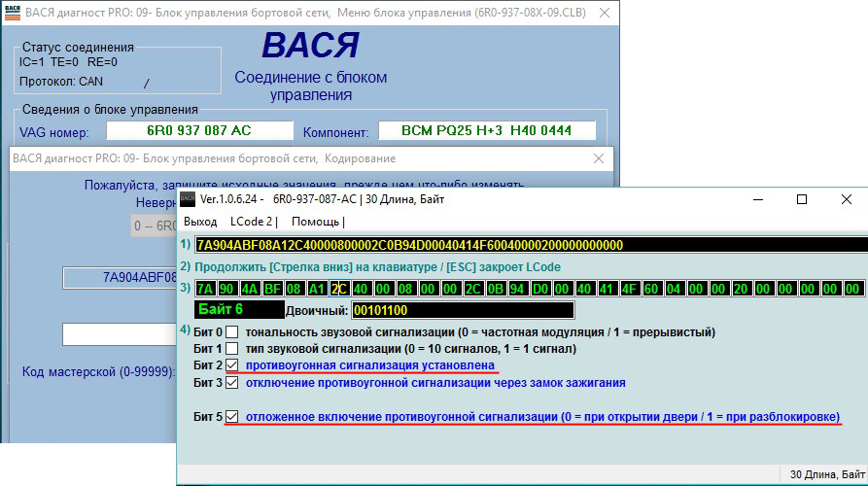
Task: Select byte cell A1
Action: click(x=317, y=289)
